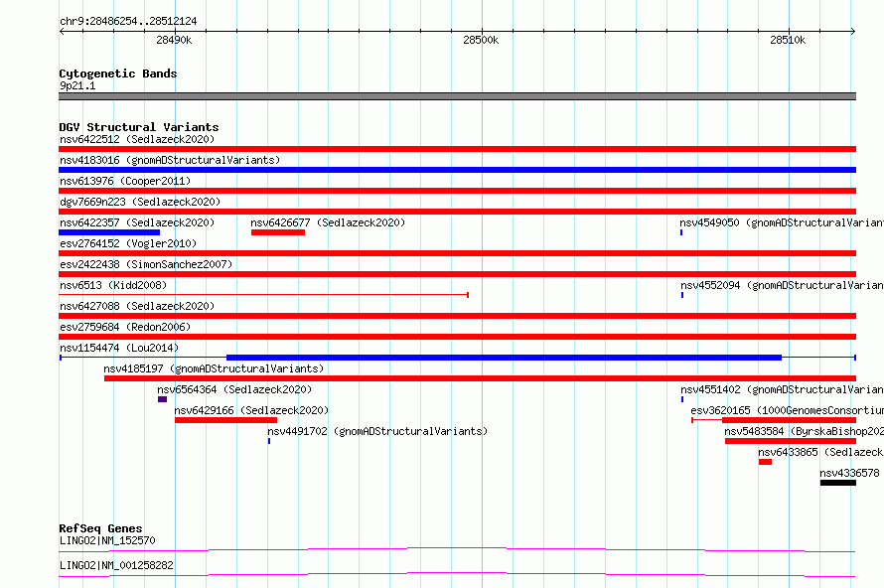Image resolution: width=884 pixels, height=588 pixels.
Task: Click the red nsv4185197 variant bar
Action: tap(481, 378)
